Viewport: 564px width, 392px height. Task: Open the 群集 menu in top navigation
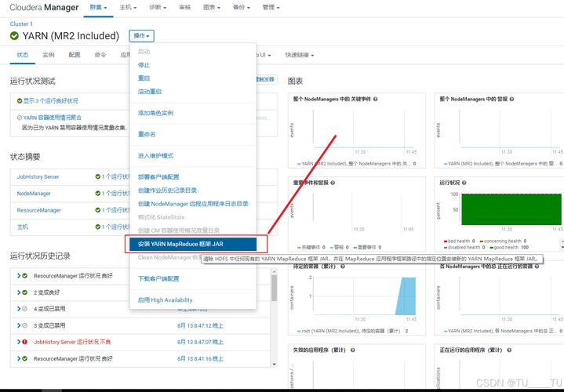click(98, 7)
